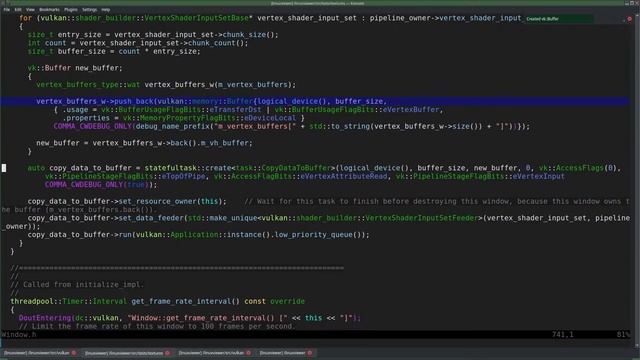Click the 'vertex_buffers_type::wat' declaration line
Image resolution: width=640 pixels, height=360 pixels.
[166, 84]
